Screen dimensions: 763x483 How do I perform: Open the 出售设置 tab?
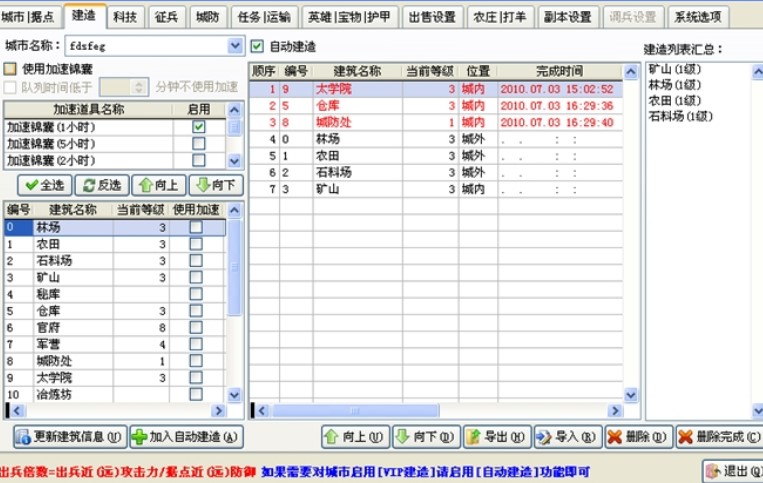(432, 17)
